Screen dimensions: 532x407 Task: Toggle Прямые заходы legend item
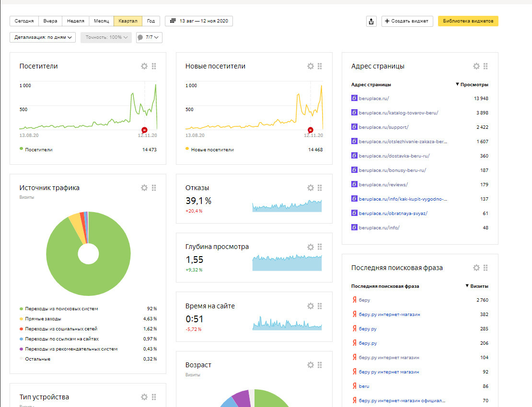(43, 319)
